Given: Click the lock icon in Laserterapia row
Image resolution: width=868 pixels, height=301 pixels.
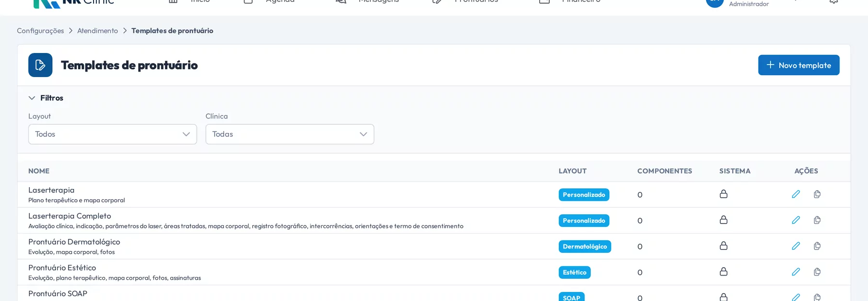Looking at the screenshot, I should 723,194.
